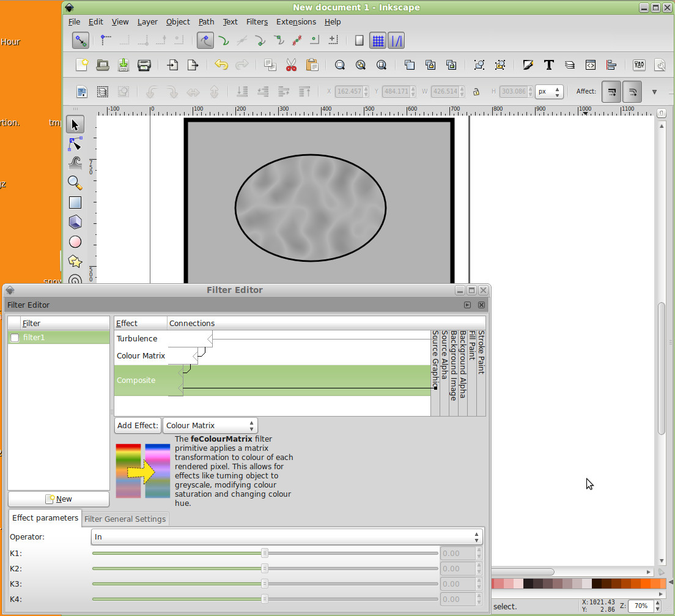Toggle the width-height lock icon
The image size is (675, 616).
pos(476,92)
